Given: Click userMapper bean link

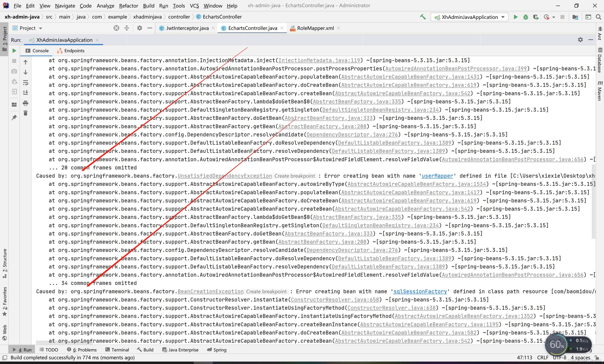Looking at the screenshot, I should tap(437, 176).
